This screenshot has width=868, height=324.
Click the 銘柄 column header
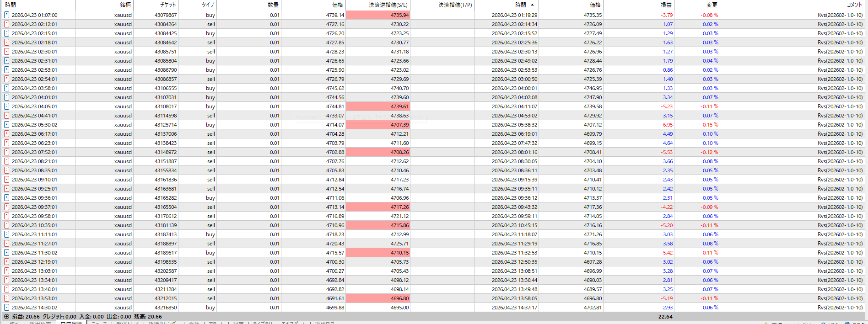125,5
